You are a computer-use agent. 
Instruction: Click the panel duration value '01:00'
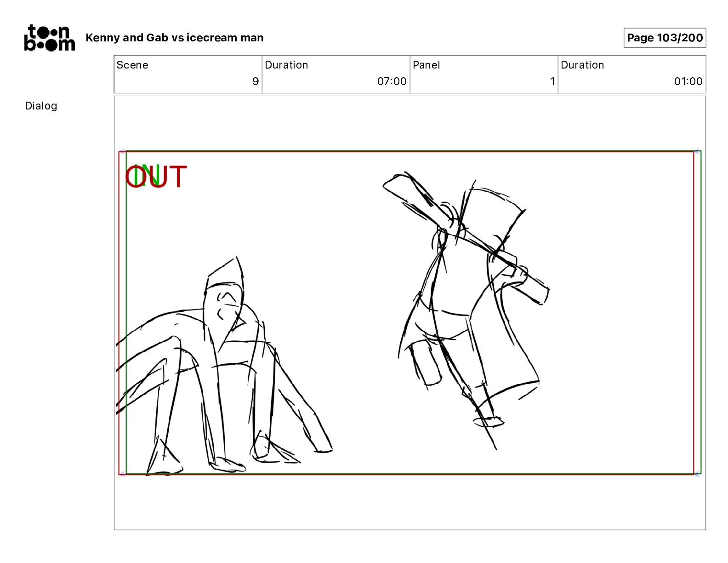(688, 81)
